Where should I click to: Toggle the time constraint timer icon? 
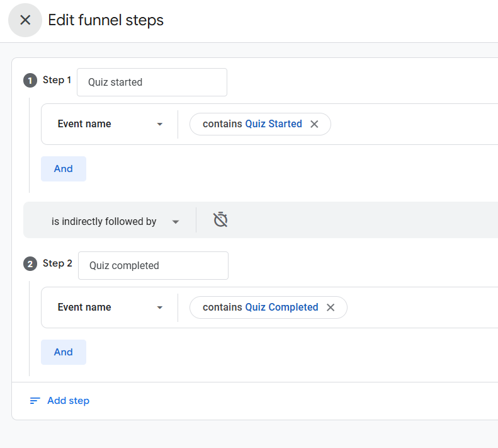tap(220, 220)
